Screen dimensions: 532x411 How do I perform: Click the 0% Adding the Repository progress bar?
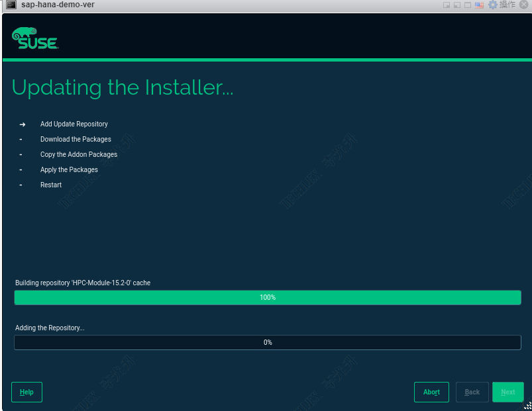point(268,343)
